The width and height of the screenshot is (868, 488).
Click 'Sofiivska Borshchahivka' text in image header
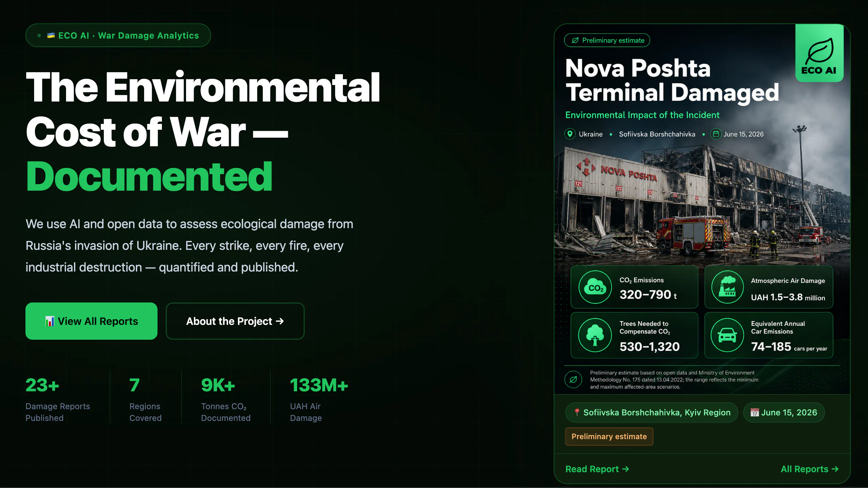(657, 134)
